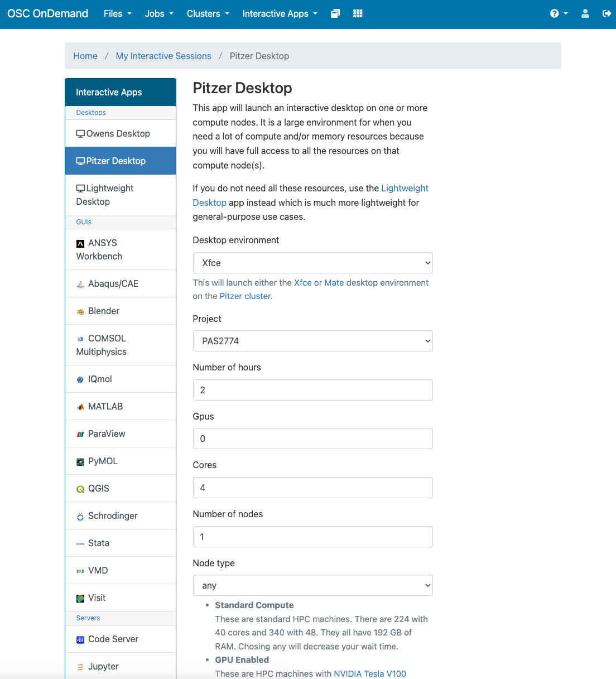616x679 pixels.
Task: Click the Home breadcrumb link
Action: [x=85, y=56]
